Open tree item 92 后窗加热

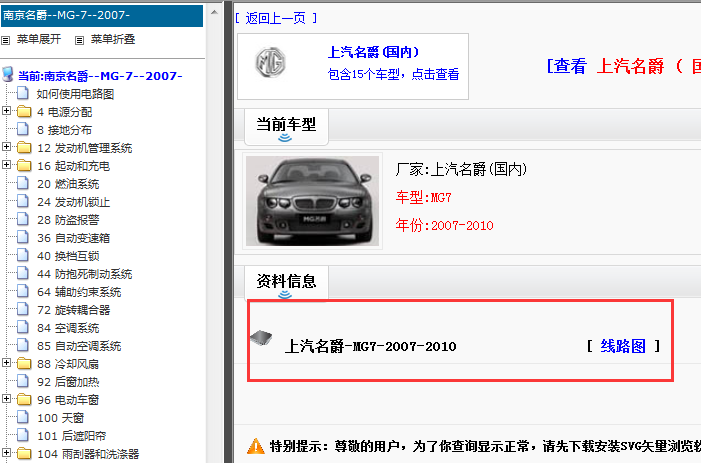point(68,382)
